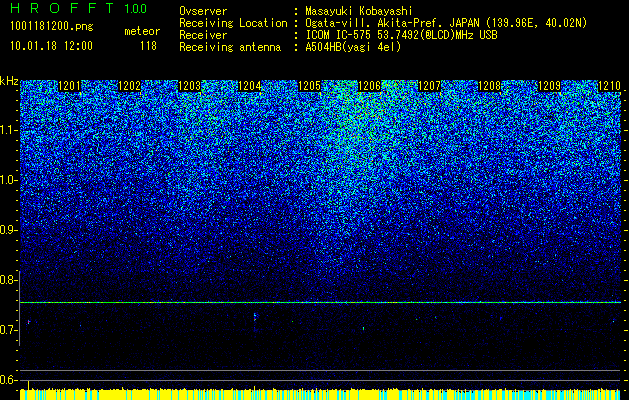
Task: Click the 1.1 frequency axis label
Action: (x=8, y=130)
